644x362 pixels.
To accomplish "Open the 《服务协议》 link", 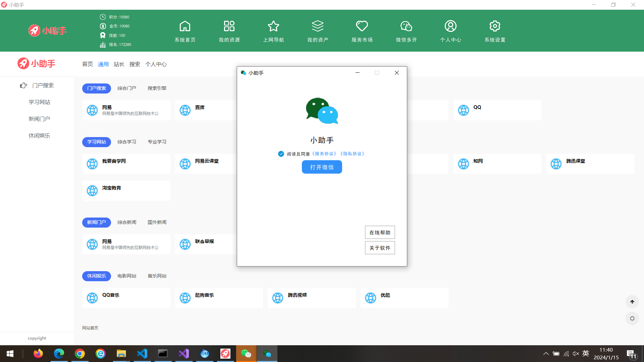I will [324, 154].
